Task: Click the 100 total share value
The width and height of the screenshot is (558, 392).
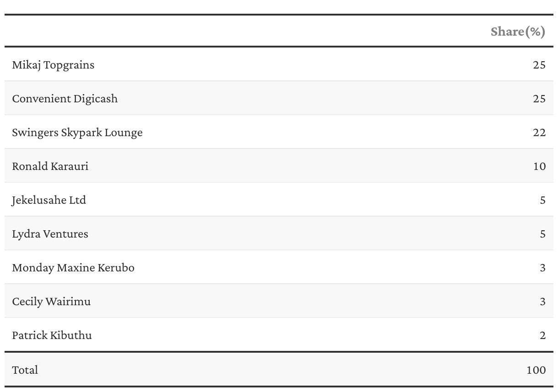Action: point(536,370)
